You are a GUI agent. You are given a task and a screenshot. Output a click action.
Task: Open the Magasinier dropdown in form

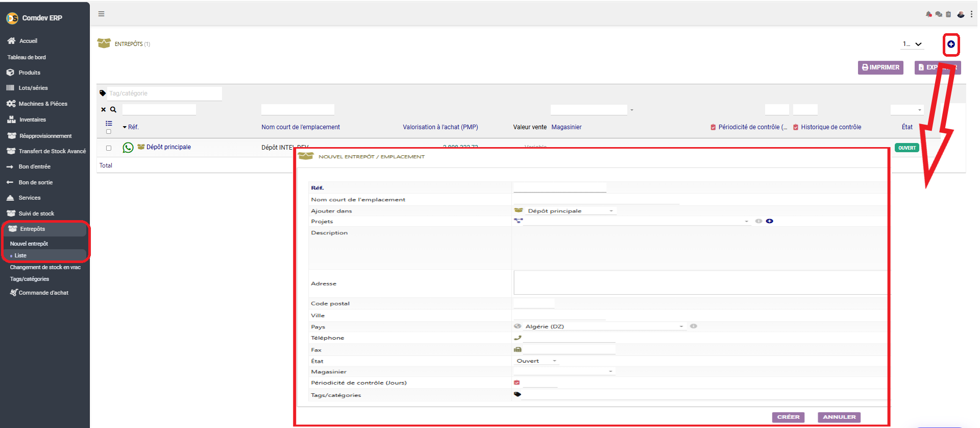(565, 371)
